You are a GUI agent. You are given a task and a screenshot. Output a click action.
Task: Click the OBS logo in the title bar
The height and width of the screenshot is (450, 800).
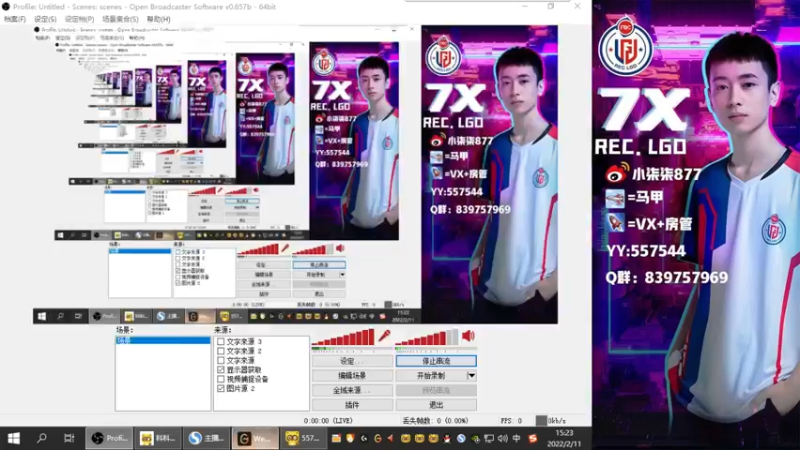[x=6, y=7]
